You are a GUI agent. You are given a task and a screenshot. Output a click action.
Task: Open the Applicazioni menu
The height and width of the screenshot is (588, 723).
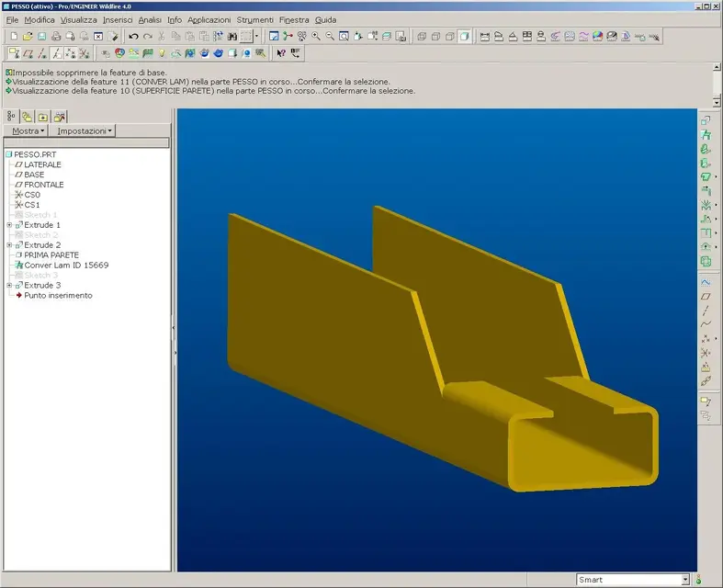209,20
